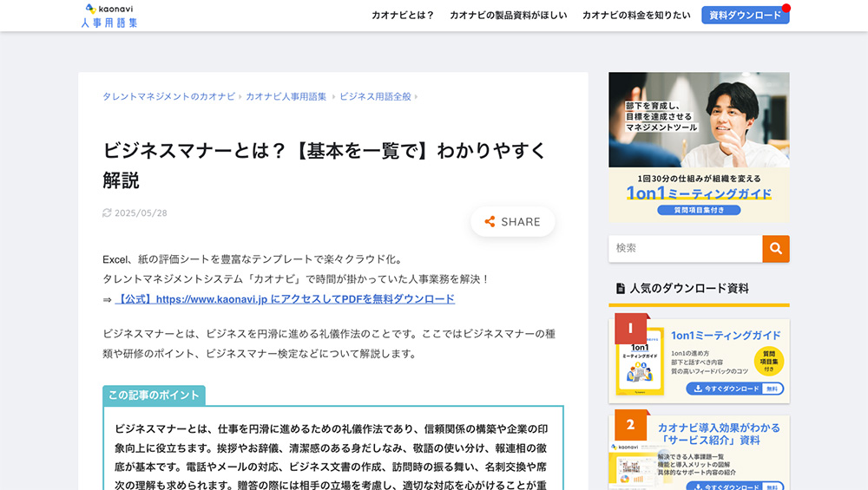Click the orange search magnifier button

click(x=775, y=249)
